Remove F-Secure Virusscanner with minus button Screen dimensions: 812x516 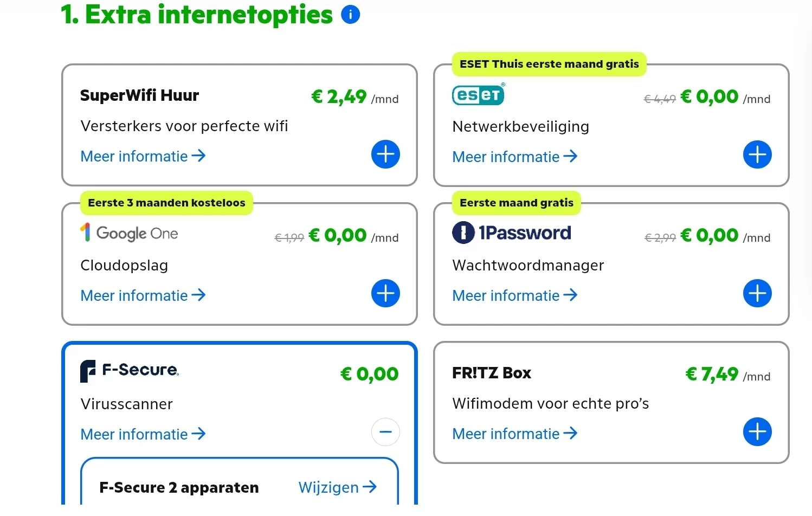click(x=385, y=432)
